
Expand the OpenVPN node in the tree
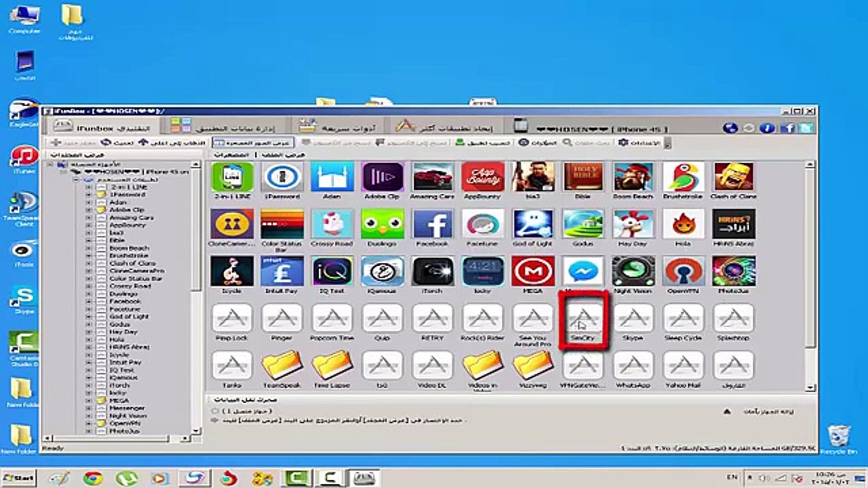[89, 423]
